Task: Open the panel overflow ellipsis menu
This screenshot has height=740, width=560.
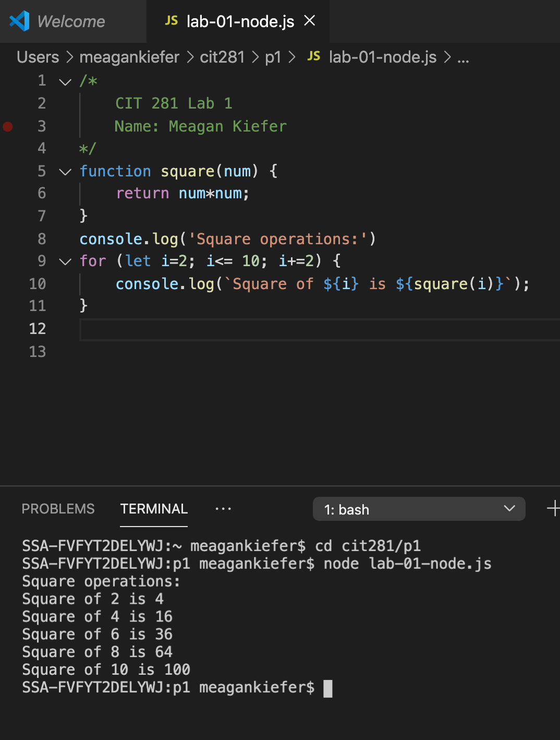Action: click(223, 509)
